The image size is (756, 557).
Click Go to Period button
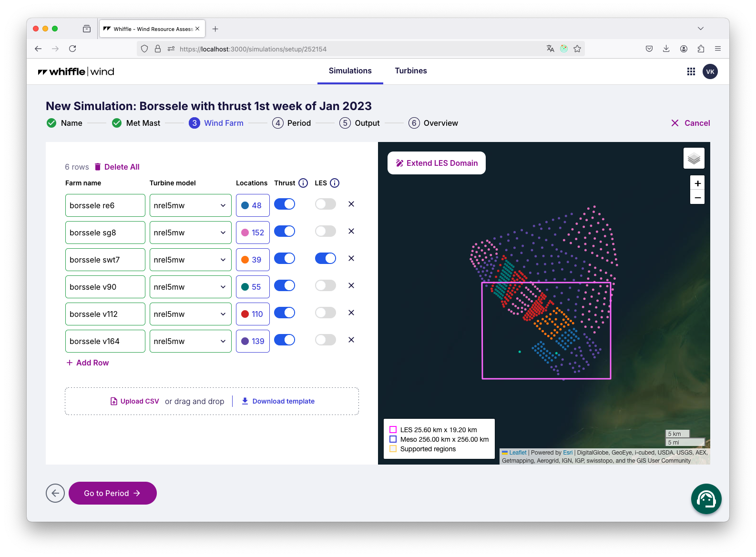(112, 493)
